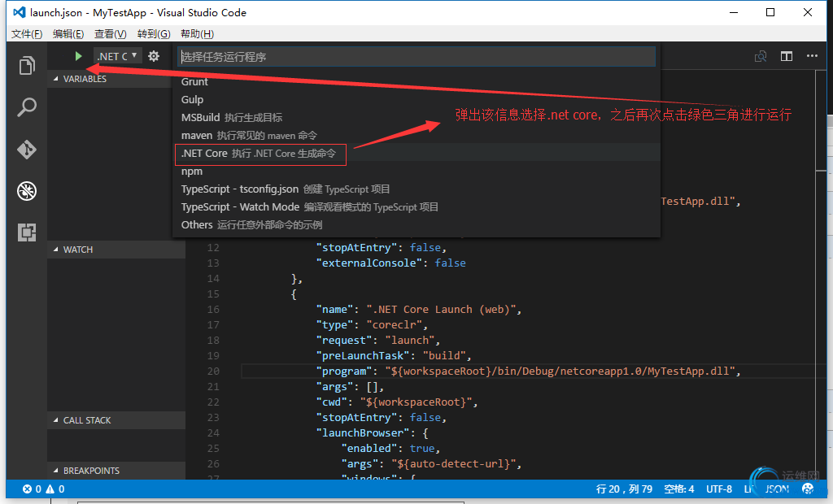Pick the Others task runner entry
The image size is (833, 504).
point(416,225)
